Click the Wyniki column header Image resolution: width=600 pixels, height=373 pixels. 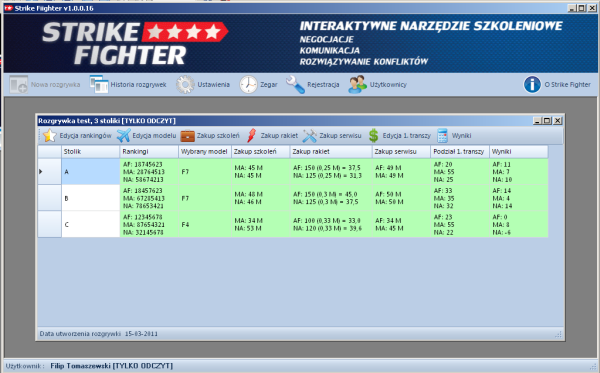tap(518, 151)
